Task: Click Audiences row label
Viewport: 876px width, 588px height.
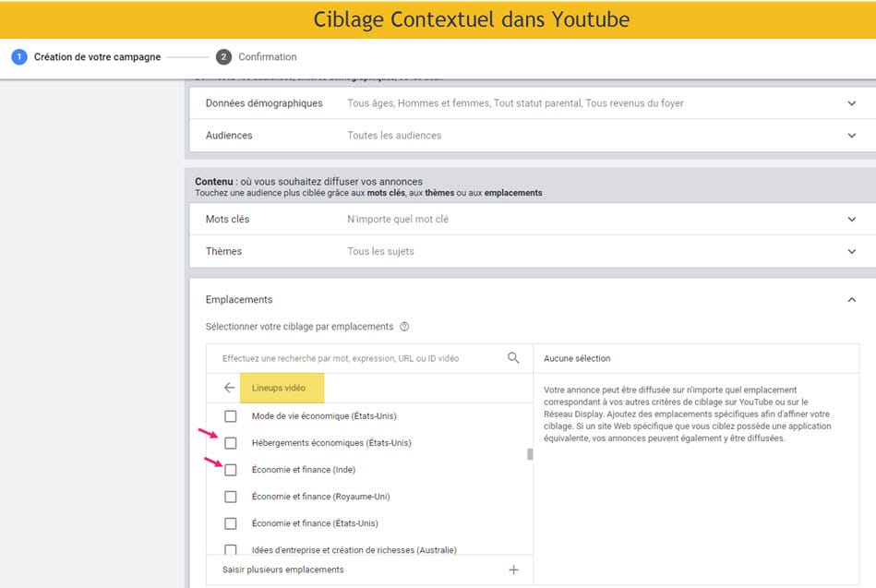Action: coord(229,136)
